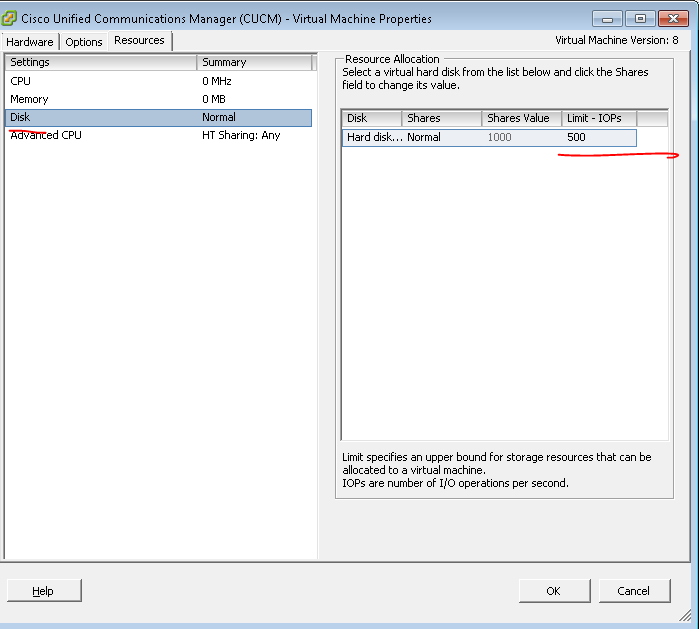Click the Disk column header in Resource Allocation
The width and height of the screenshot is (699, 629).
[x=371, y=118]
